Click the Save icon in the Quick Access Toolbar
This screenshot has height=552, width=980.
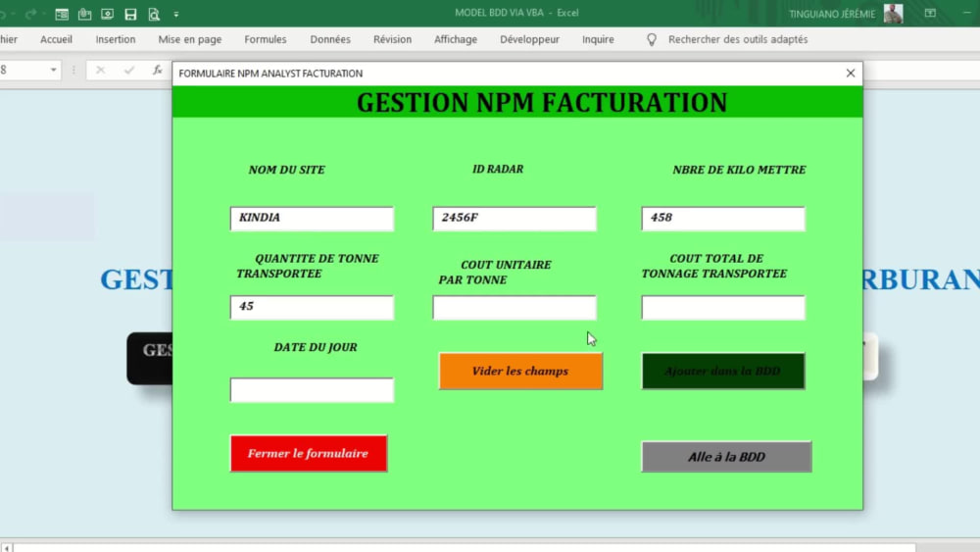click(130, 14)
